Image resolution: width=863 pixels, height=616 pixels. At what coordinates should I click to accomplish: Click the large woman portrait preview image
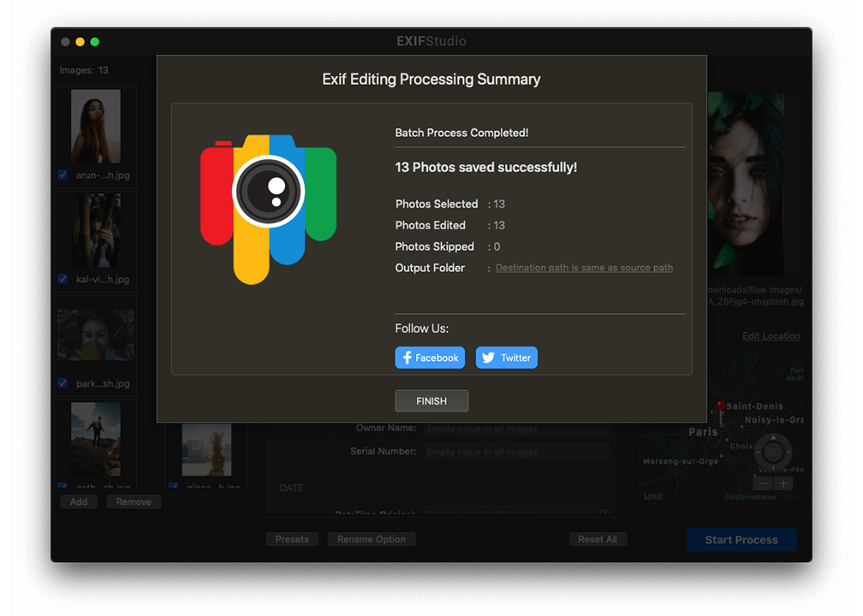coord(745,184)
